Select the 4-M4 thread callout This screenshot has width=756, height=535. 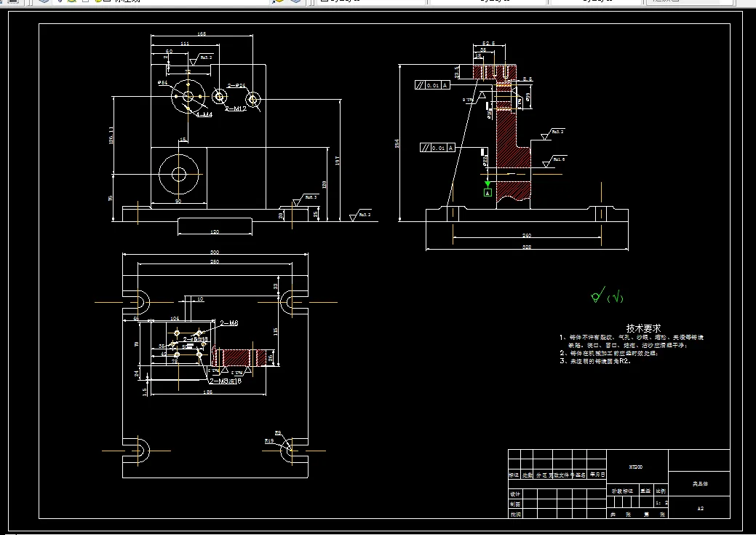(x=204, y=115)
